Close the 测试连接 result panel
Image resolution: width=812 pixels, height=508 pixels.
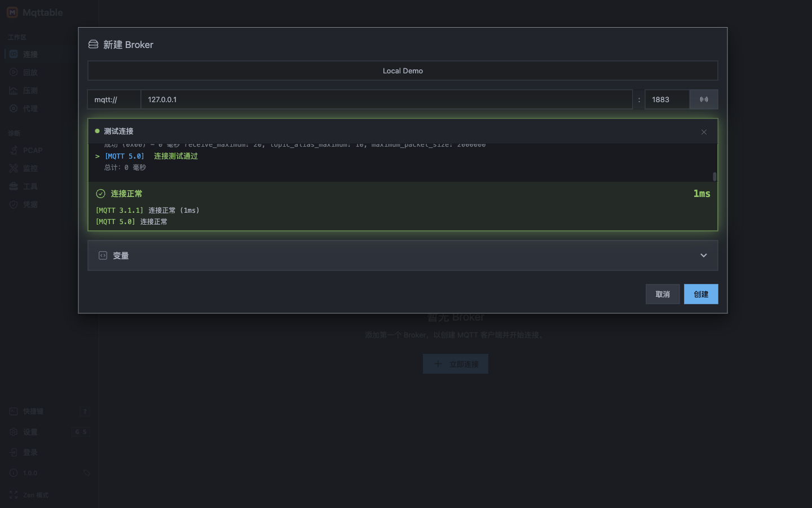tap(704, 132)
